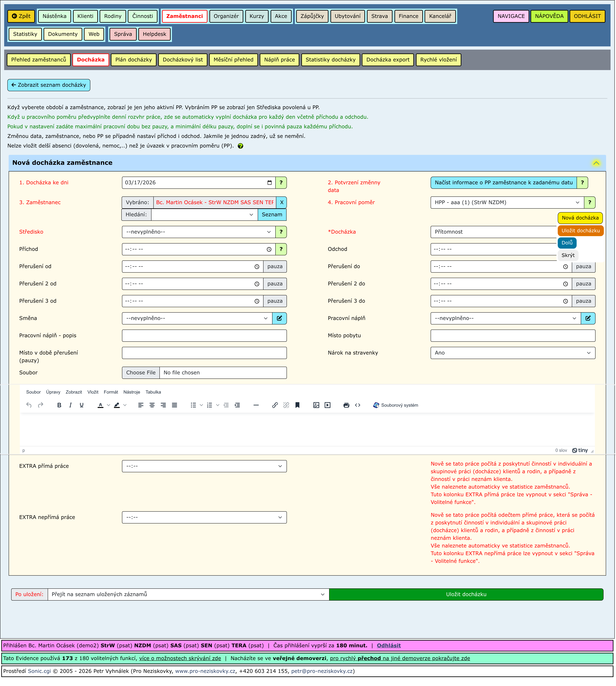Image resolution: width=616 pixels, height=686 pixels.
Task: Insert a bookmark anchor in editor
Action: click(297, 405)
